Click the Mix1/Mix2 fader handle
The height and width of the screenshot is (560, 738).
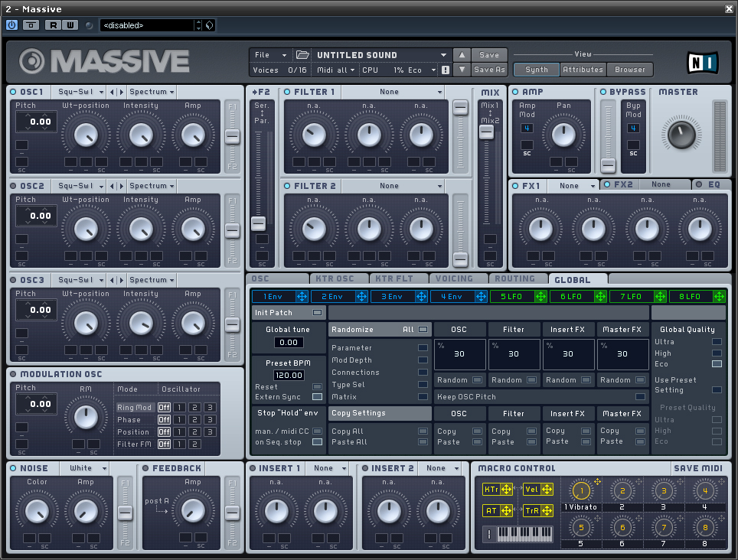tap(486, 132)
